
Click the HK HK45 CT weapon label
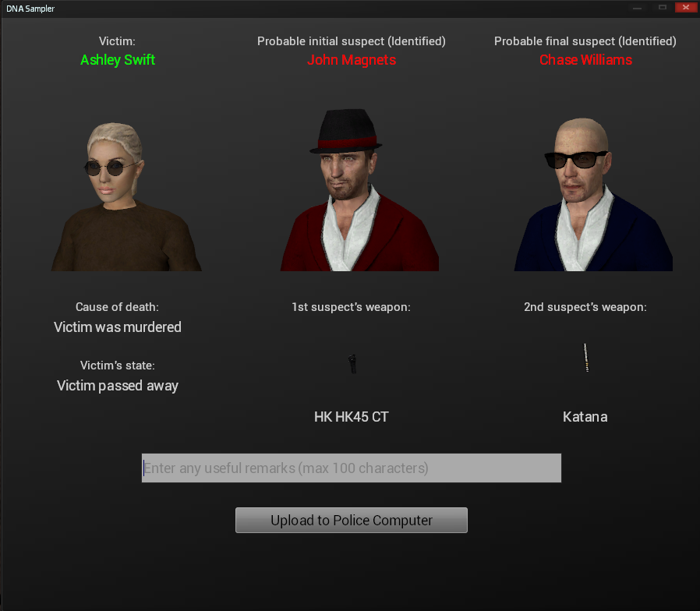pyautogui.click(x=352, y=417)
